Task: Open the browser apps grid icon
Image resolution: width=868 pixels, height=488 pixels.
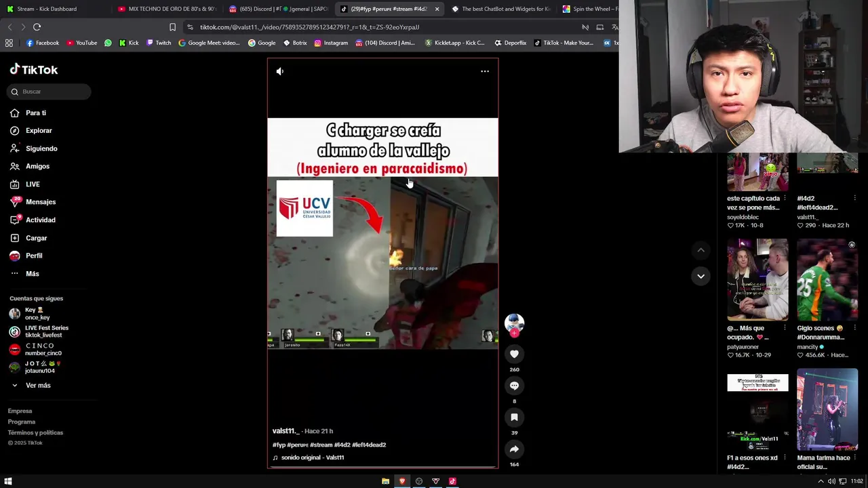Action: pos(9,43)
